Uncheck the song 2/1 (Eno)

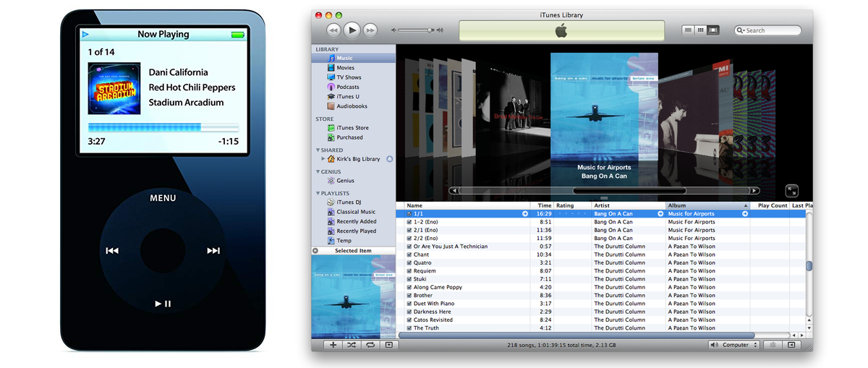coord(409,230)
